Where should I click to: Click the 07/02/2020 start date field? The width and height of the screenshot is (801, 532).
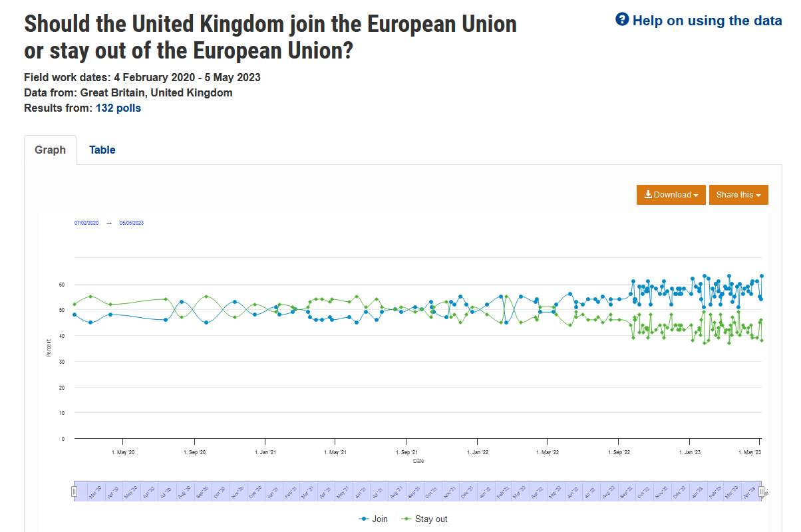click(x=86, y=223)
